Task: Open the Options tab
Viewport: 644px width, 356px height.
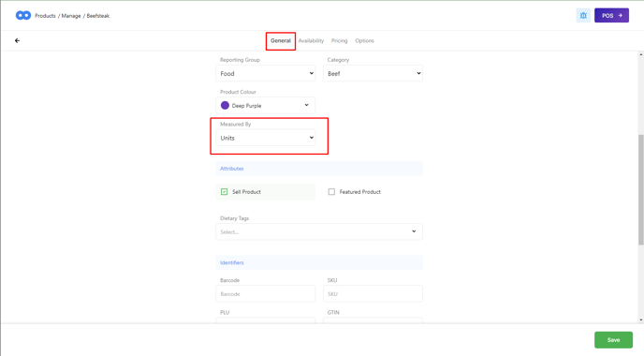Action: click(x=365, y=40)
